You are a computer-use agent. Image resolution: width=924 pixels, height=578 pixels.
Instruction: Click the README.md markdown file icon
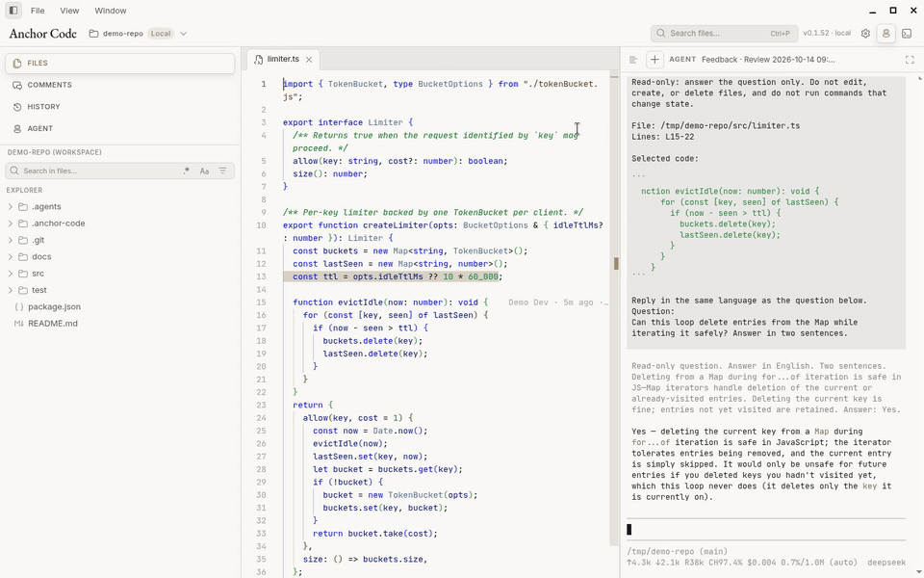[x=19, y=324]
